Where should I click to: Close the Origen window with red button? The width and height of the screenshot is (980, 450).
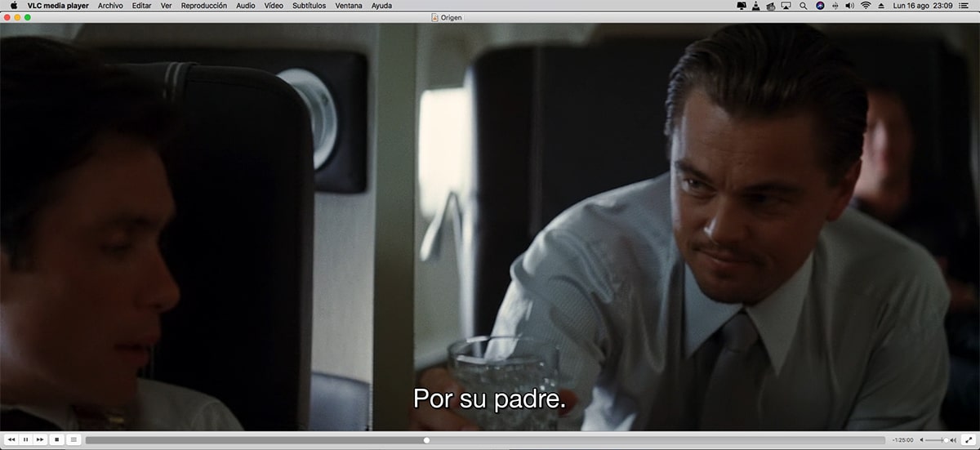pos(7,17)
